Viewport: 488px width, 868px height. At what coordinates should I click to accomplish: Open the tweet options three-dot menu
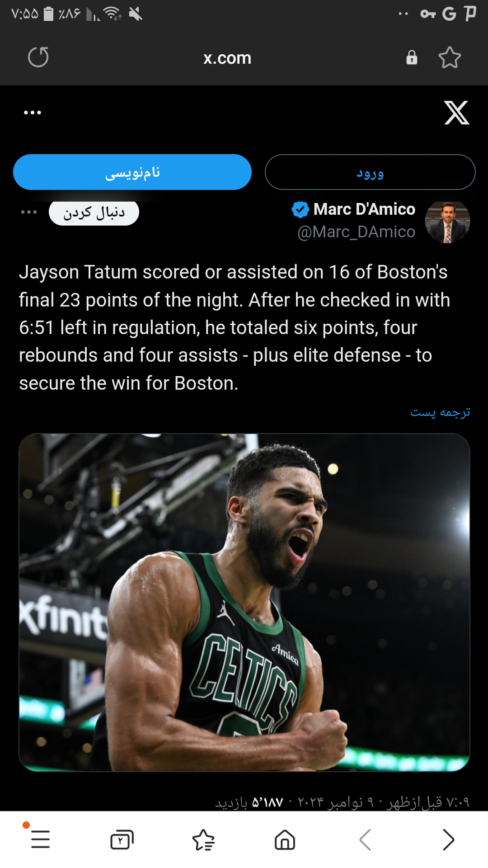(29, 212)
